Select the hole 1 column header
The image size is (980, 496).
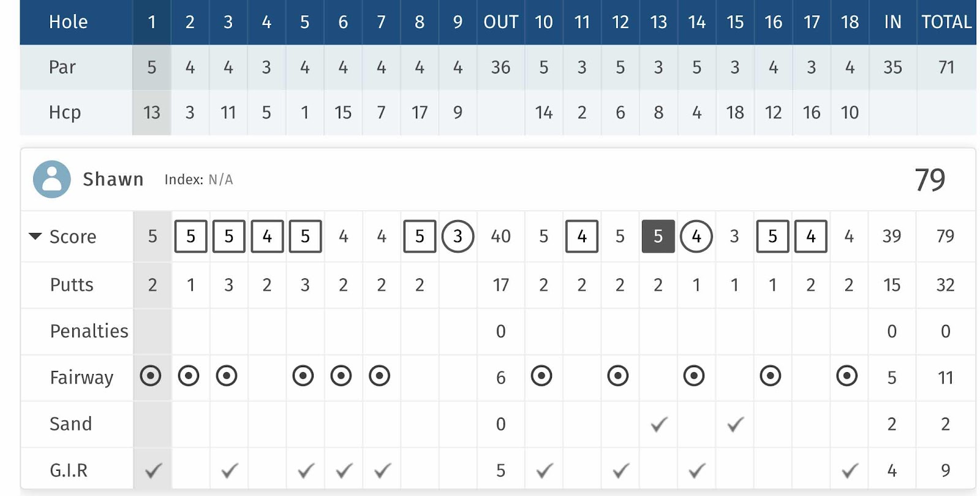152,22
